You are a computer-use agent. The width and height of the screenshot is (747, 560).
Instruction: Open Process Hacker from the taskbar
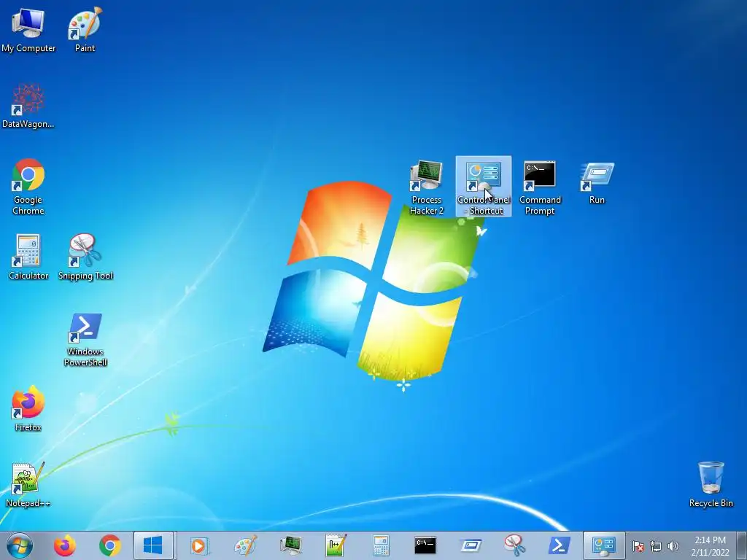point(290,545)
